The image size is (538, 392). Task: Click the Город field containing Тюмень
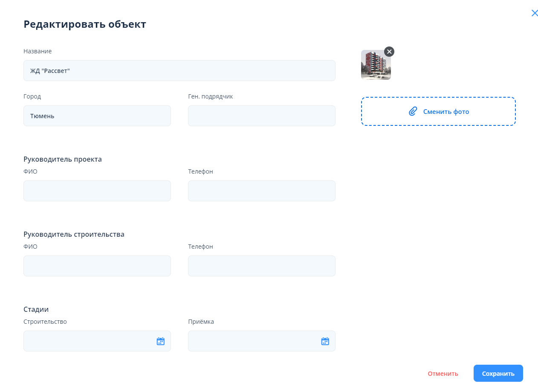[x=97, y=116]
